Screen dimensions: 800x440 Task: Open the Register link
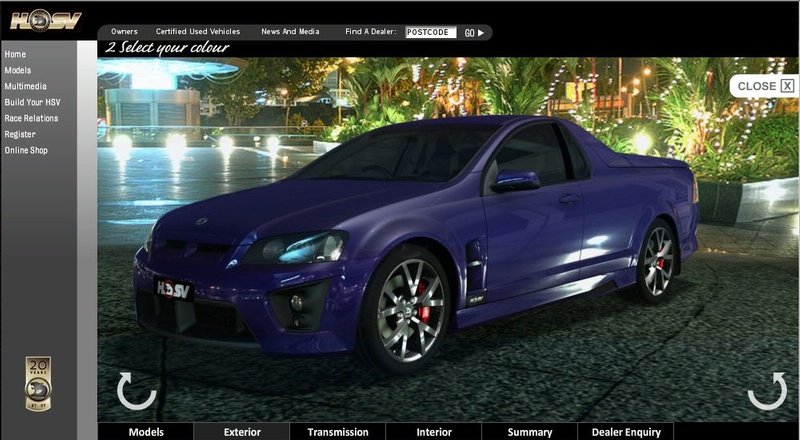[20, 134]
